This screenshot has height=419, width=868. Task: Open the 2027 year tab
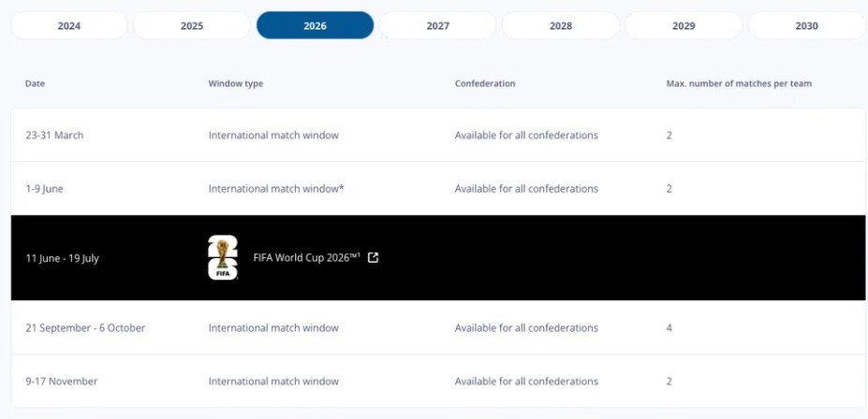[x=437, y=26]
